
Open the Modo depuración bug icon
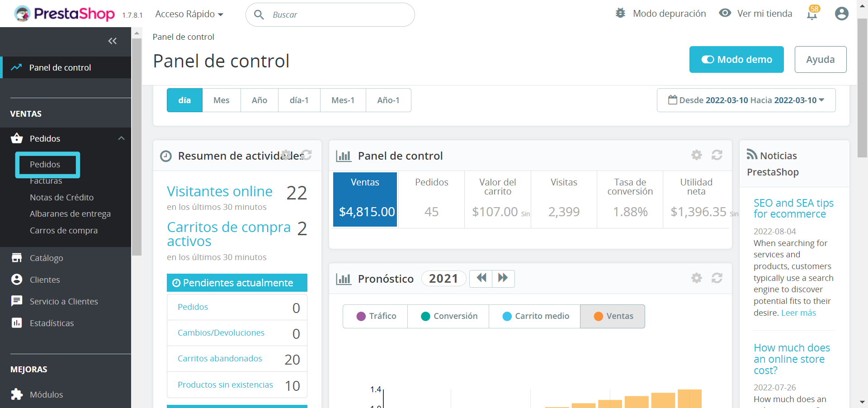point(620,13)
